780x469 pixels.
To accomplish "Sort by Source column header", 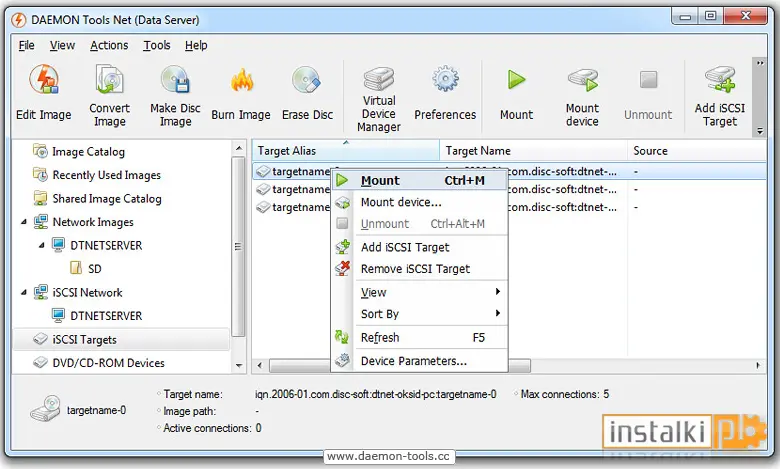I will pos(696,151).
